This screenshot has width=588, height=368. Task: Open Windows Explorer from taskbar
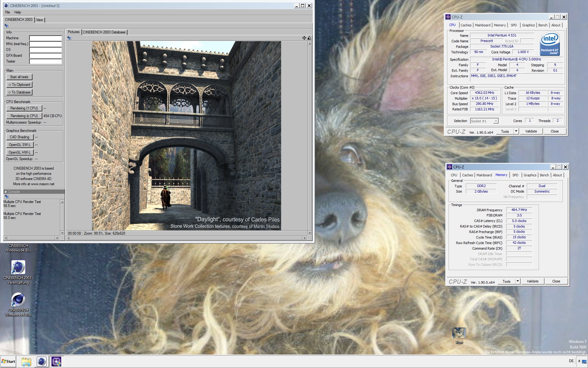pos(26,362)
